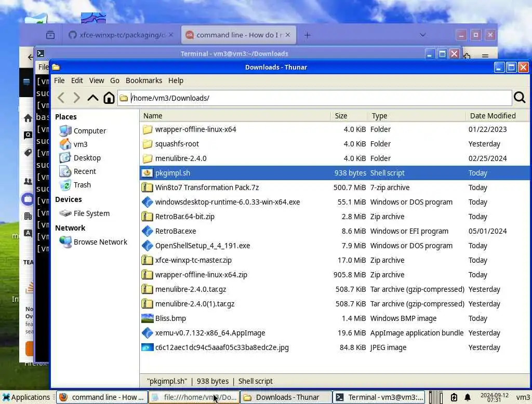Click the /home/vm3/Downloads/ location bar

point(314,98)
